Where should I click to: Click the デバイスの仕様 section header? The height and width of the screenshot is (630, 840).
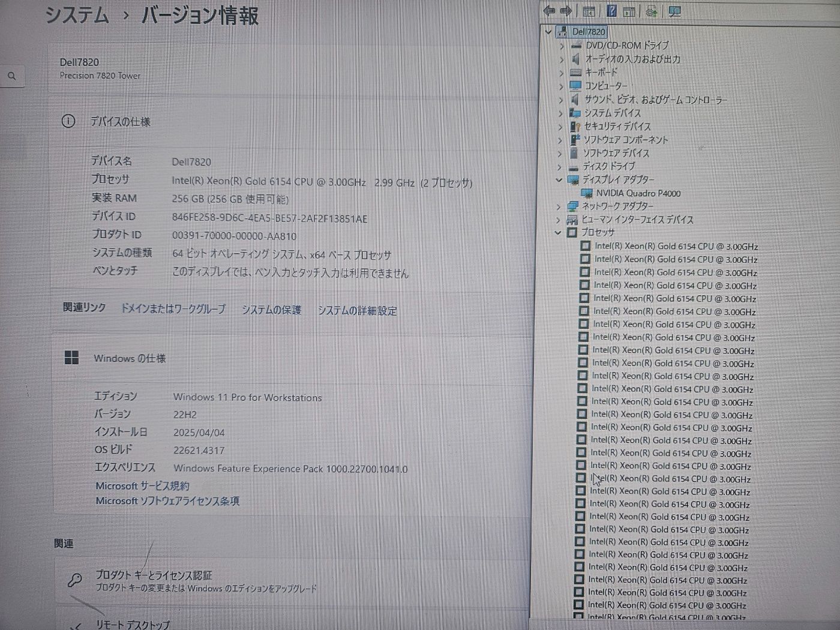tap(120, 121)
